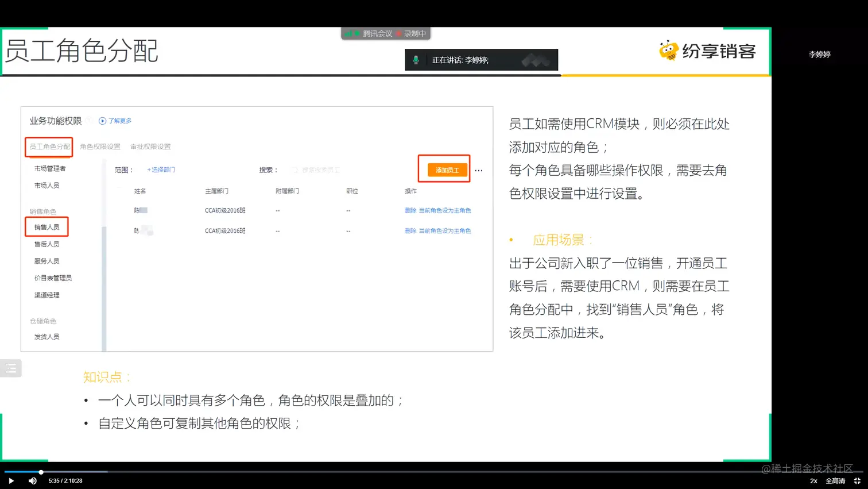The image size is (868, 489).
Task: Click participant name 李婷婷 on the right
Action: pos(819,55)
